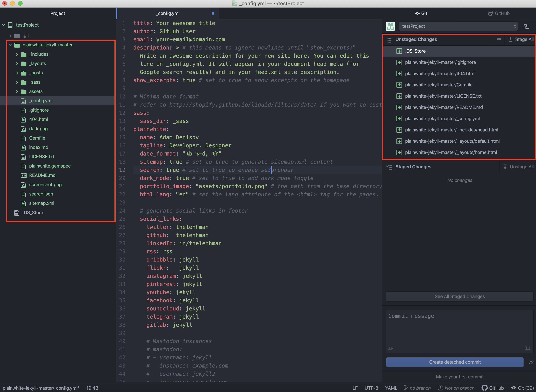Click the add co-authors icon in commit box
This screenshot has height=392, width=536.
(x=390, y=349)
